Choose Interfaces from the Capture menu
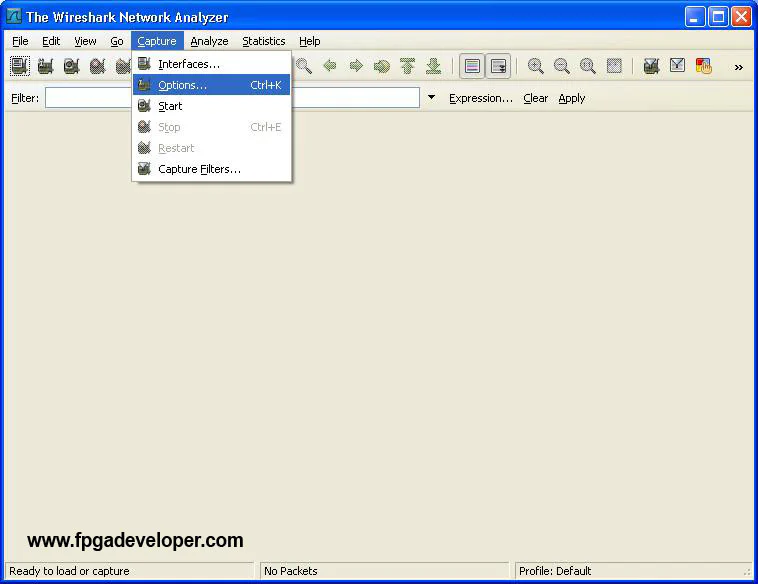The height and width of the screenshot is (584, 758). (188, 64)
